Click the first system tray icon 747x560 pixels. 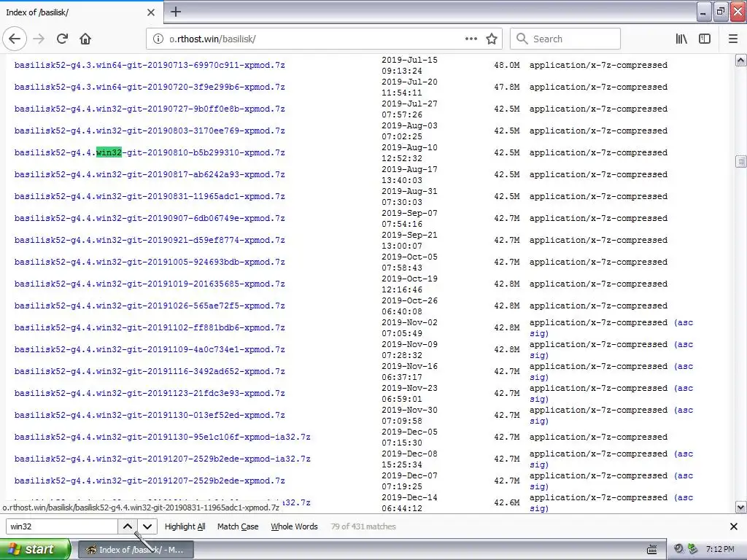678,549
